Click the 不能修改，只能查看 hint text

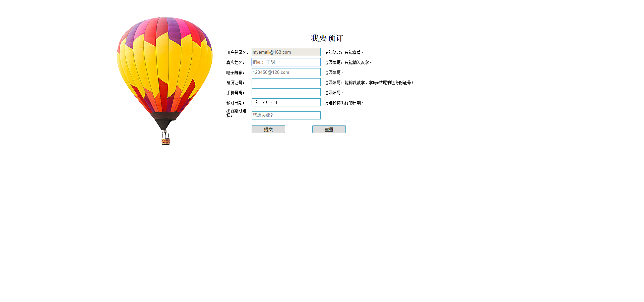342,52
